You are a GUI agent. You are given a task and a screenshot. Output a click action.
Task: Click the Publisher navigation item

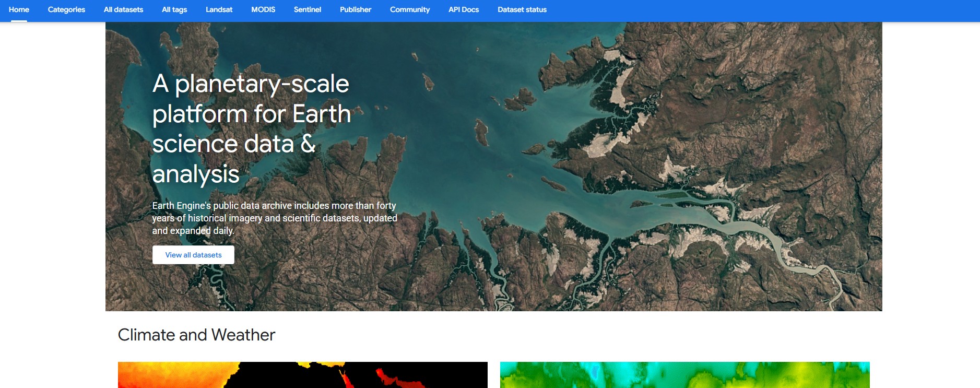356,9
